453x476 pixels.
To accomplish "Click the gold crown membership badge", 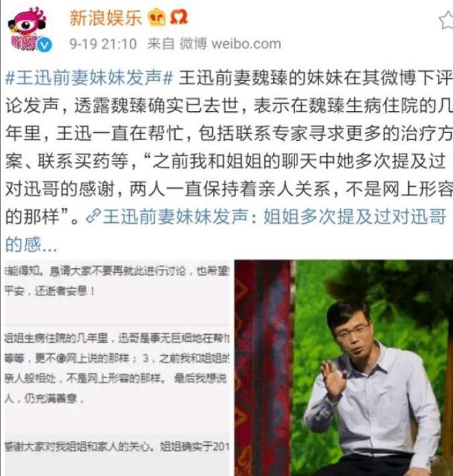I will [156, 18].
